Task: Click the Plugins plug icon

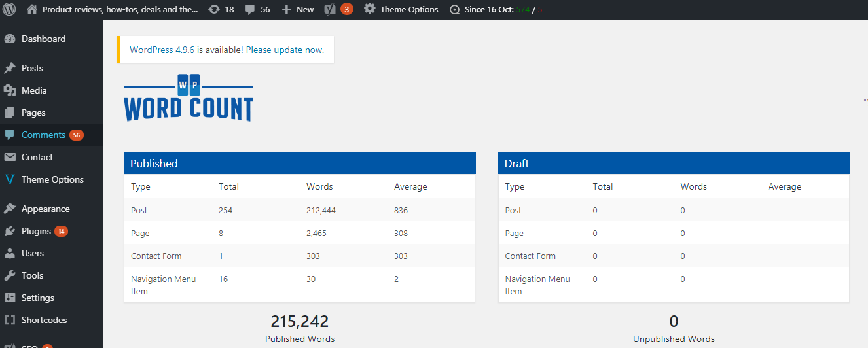Action: click(10, 231)
